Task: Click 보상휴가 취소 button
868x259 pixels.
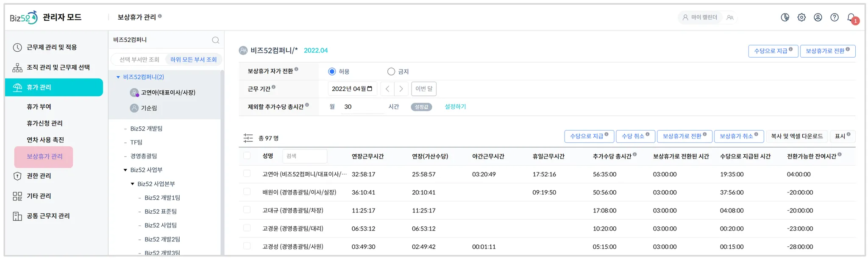Action: [739, 136]
